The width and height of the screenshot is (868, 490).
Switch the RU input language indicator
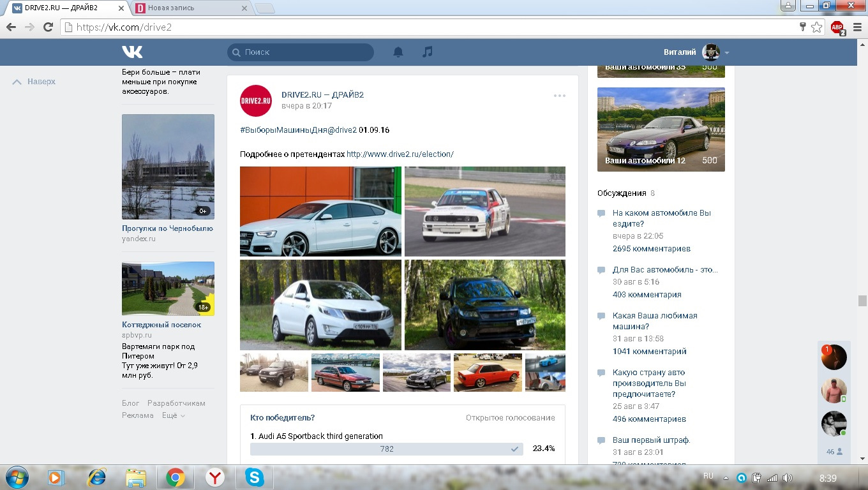[708, 476]
